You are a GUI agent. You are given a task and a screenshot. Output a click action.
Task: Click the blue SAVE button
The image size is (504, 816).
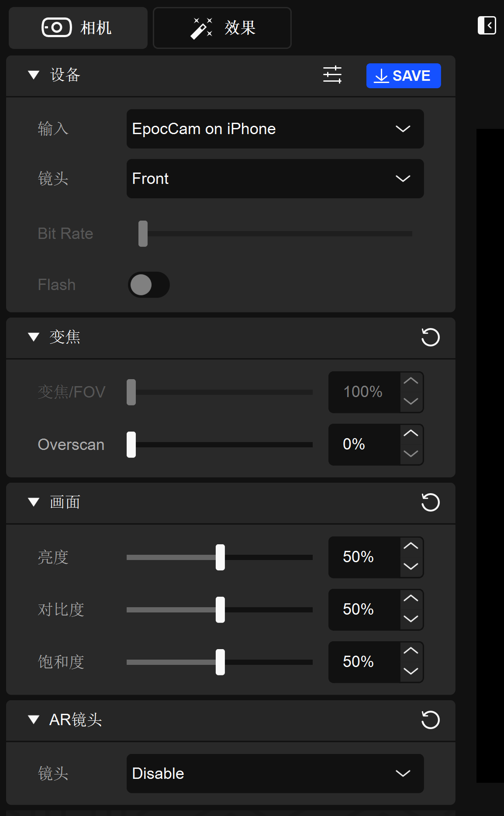(403, 76)
